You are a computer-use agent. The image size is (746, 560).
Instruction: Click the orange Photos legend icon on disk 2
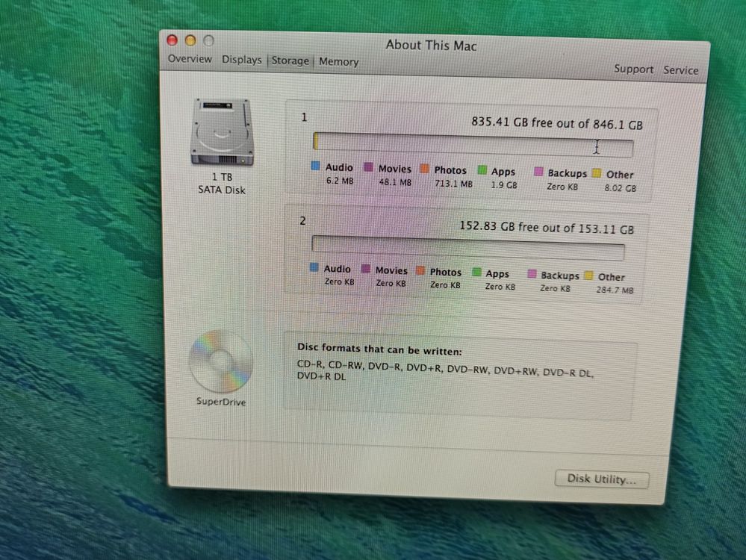420,270
